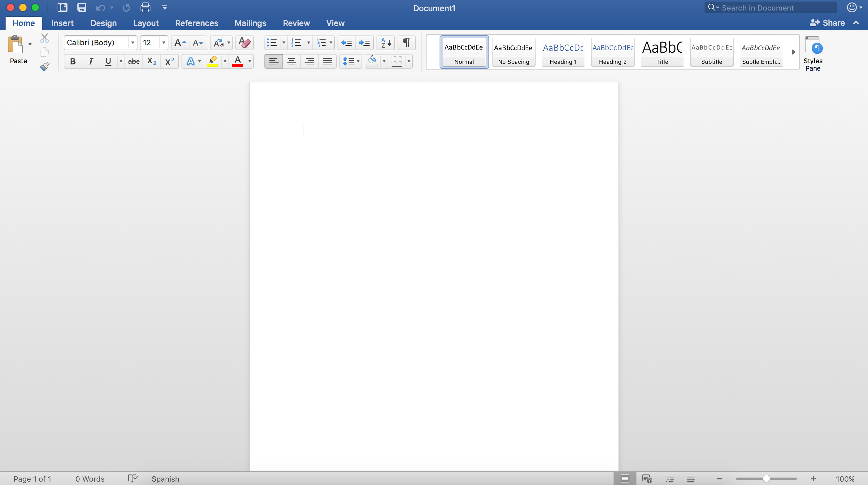This screenshot has height=485, width=868.
Task: Click the Superscript icon
Action: click(169, 61)
